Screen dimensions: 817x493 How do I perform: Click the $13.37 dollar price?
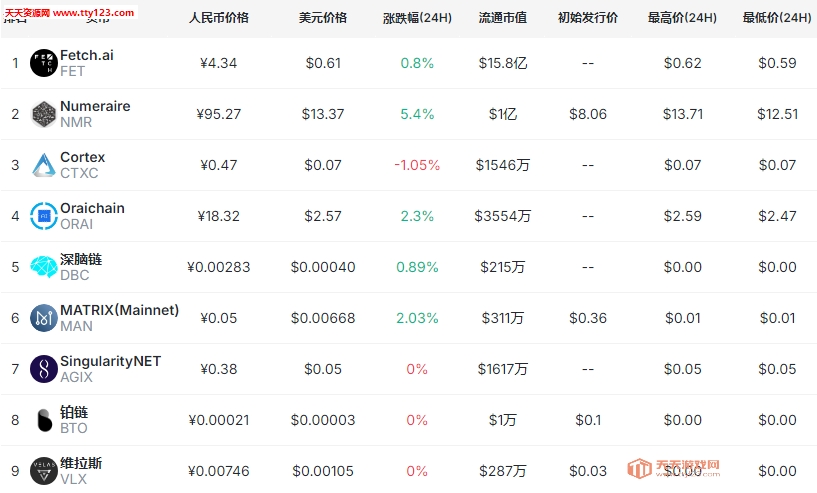click(x=323, y=114)
